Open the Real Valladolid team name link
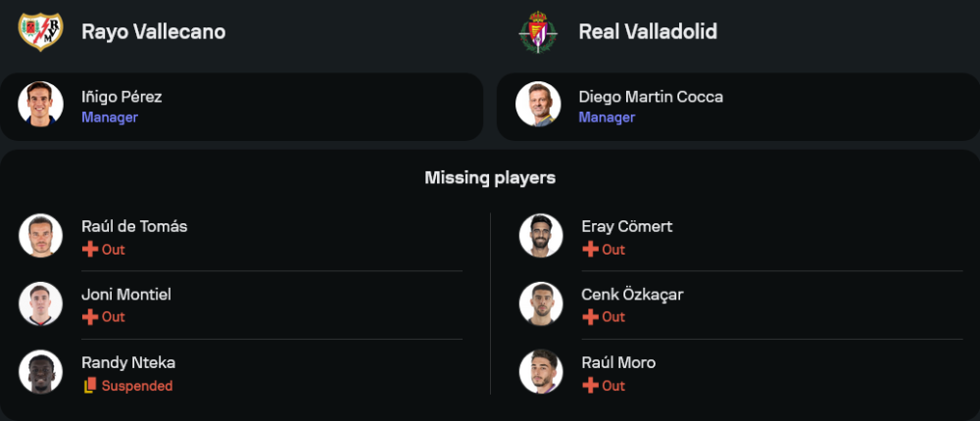Screen dimensions: 980x421 [x=648, y=31]
